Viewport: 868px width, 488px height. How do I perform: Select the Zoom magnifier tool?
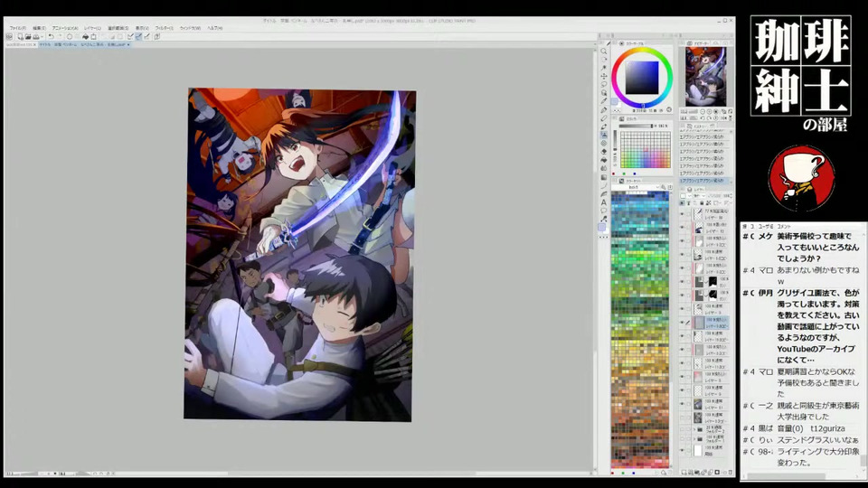point(604,51)
